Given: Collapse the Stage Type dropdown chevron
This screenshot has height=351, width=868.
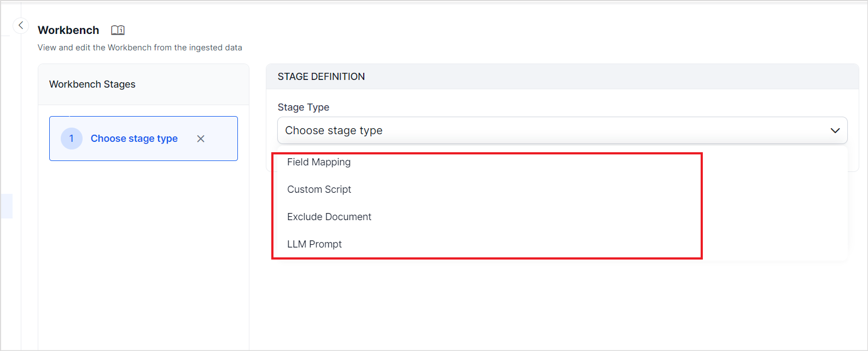Looking at the screenshot, I should click(x=835, y=130).
